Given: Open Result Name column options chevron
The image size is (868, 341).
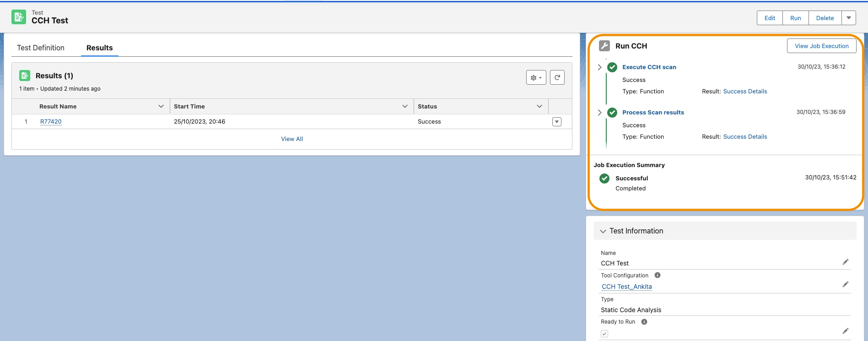Looking at the screenshot, I should 161,106.
